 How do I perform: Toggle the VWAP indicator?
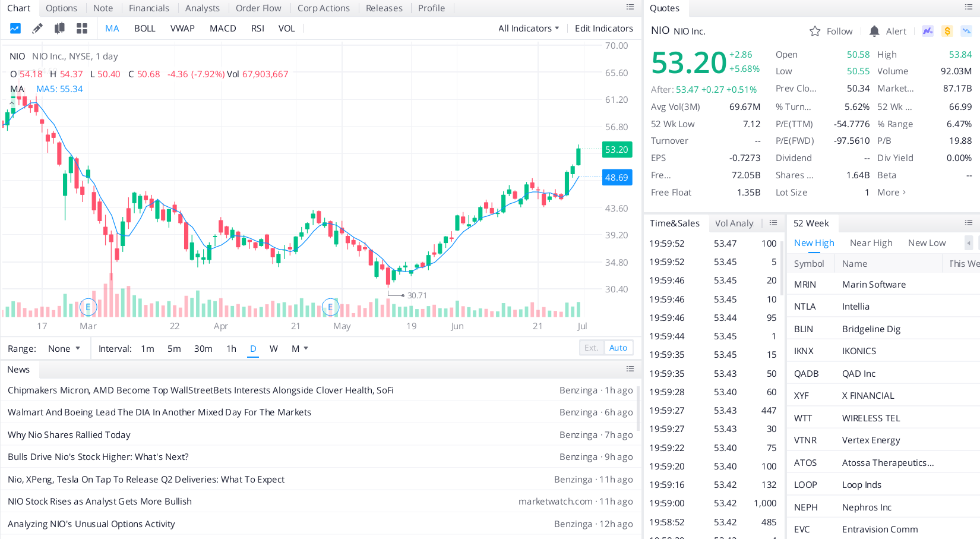click(x=182, y=29)
